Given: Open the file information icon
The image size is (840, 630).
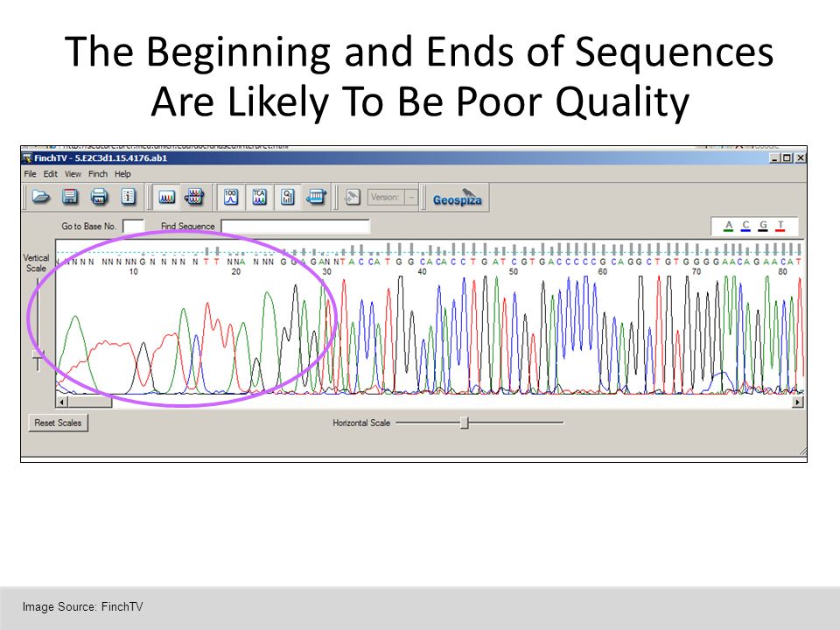Looking at the screenshot, I should tap(128, 197).
